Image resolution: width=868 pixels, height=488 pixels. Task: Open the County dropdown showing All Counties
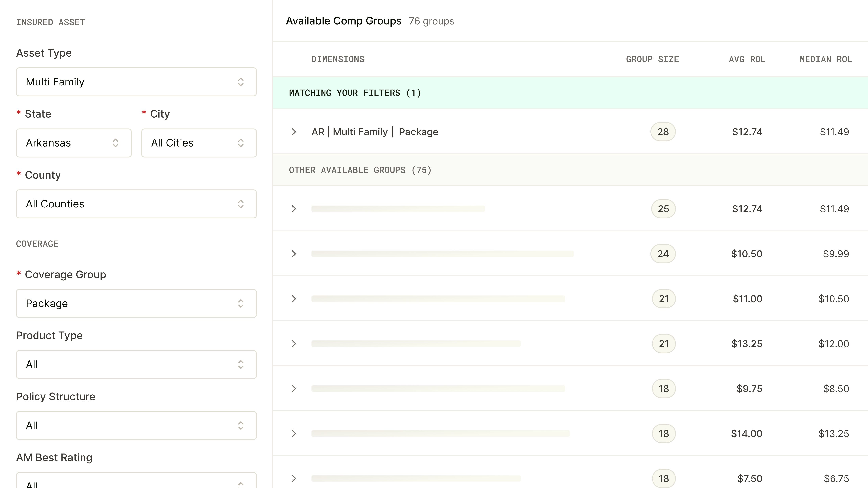[x=136, y=204]
